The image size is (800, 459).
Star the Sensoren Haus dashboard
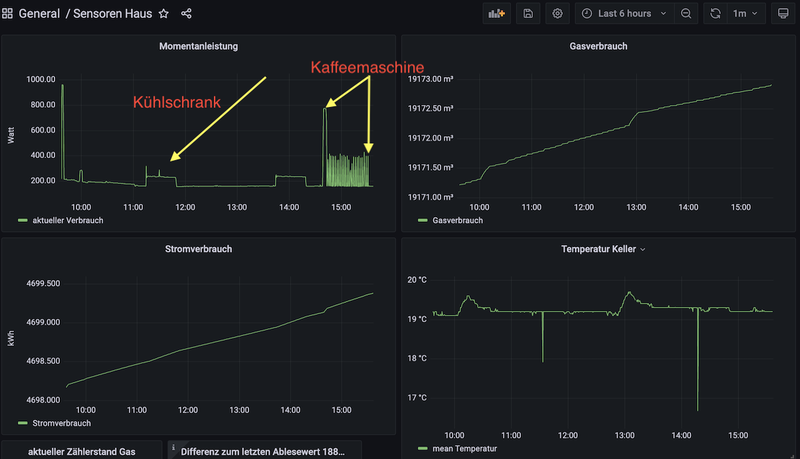point(163,14)
